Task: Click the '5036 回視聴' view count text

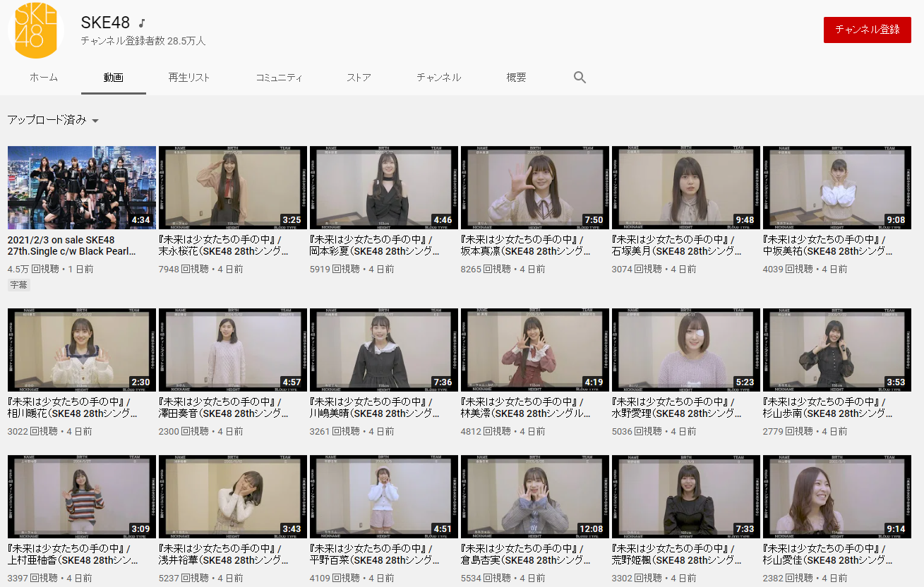Action: [637, 432]
